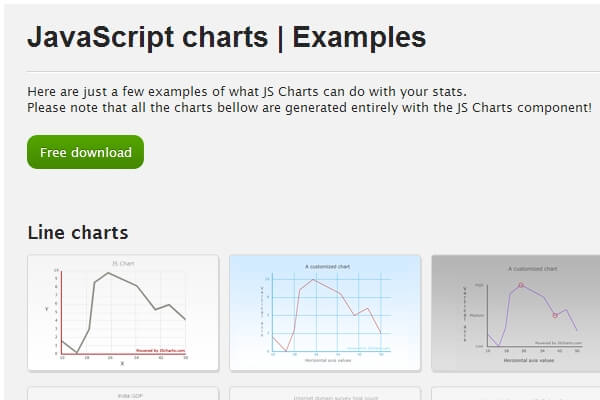Click the upper red circle marker on purple line
Viewport: 600px width, 400px height.
[520, 285]
